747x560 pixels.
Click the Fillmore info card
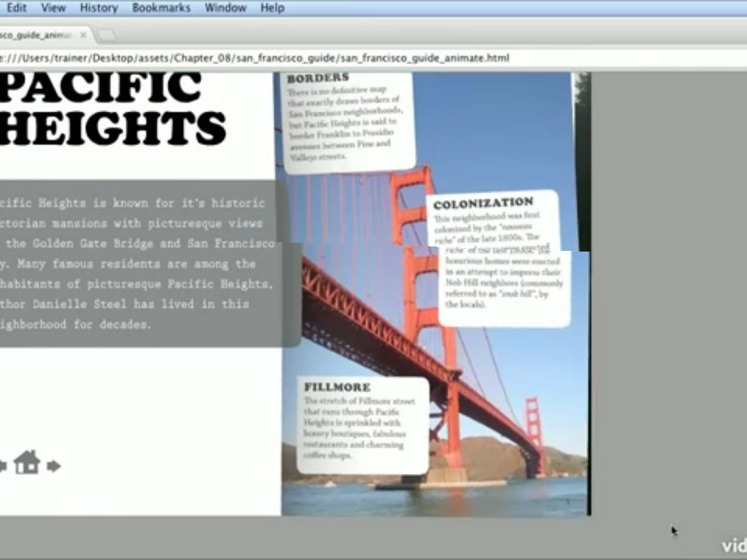pos(363,425)
